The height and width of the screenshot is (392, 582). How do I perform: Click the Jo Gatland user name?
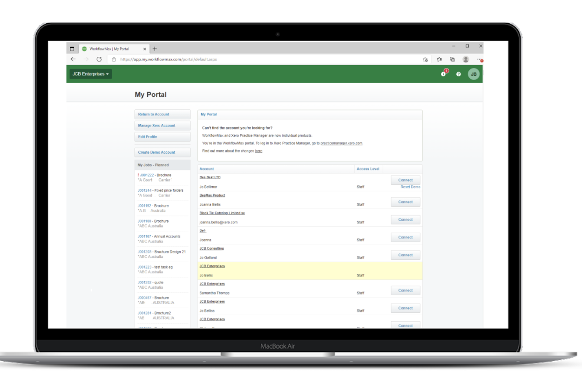coord(208,257)
